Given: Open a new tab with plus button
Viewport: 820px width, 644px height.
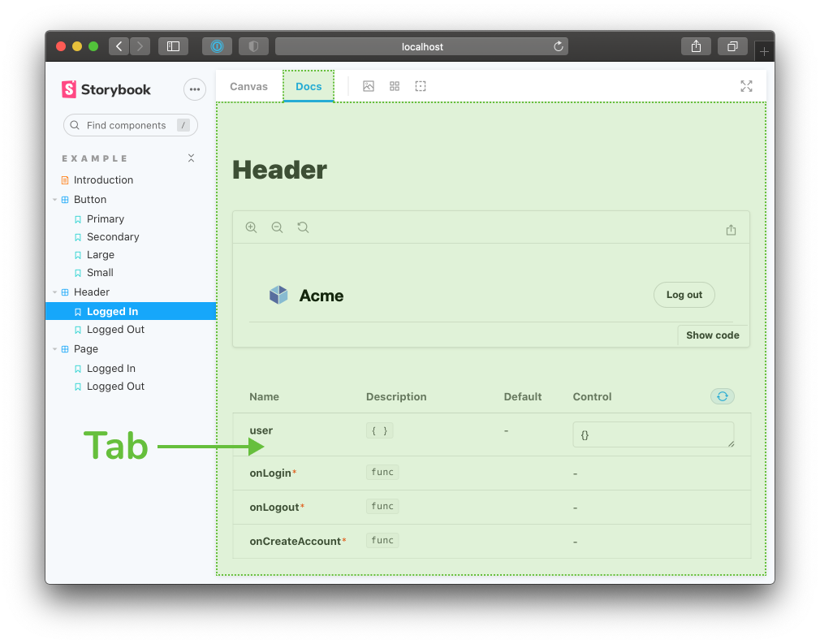Looking at the screenshot, I should coord(765,51).
